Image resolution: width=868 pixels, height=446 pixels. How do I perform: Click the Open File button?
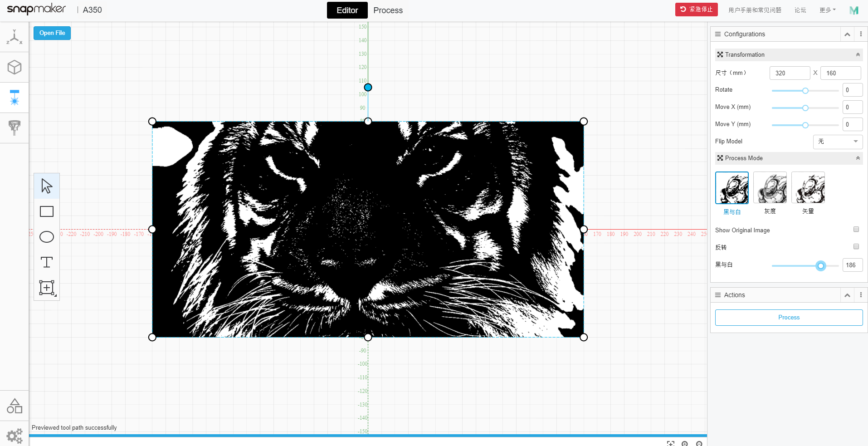click(52, 33)
